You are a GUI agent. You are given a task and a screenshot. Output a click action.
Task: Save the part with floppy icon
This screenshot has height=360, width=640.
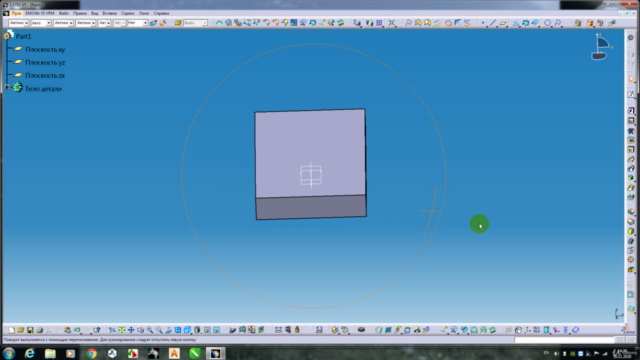pos(30,330)
